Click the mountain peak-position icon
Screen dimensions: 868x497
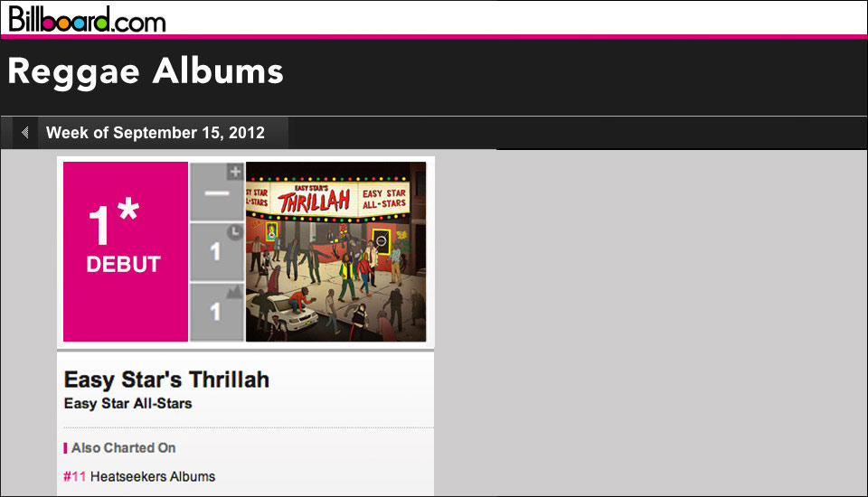pos(235,292)
